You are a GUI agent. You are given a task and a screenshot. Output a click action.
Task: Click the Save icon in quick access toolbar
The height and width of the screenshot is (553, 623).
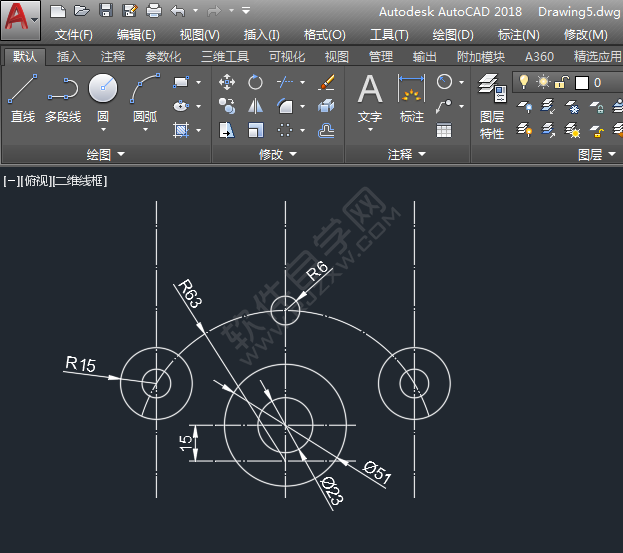tap(106, 11)
